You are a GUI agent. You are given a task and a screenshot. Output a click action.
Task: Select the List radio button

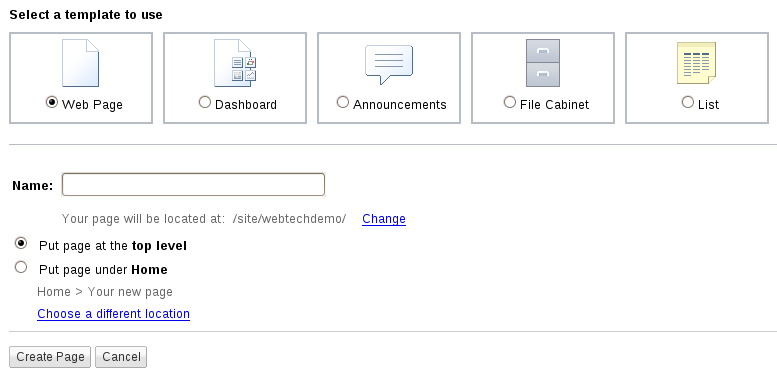click(688, 102)
